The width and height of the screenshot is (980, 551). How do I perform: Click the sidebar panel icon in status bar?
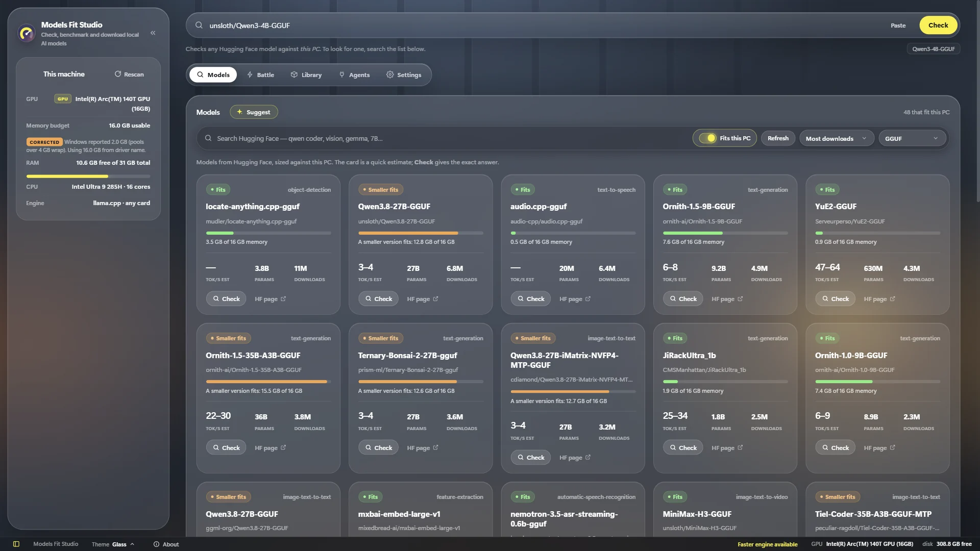tap(16, 544)
